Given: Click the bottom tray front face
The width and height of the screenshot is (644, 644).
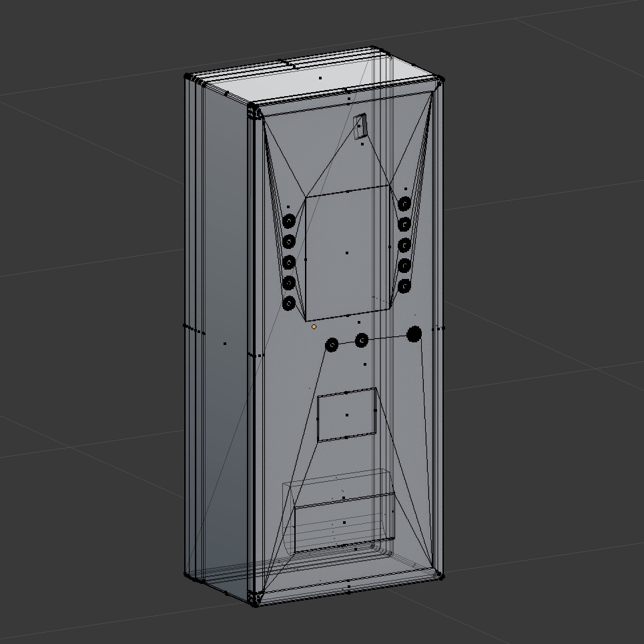Looking at the screenshot, I should click(x=344, y=523).
